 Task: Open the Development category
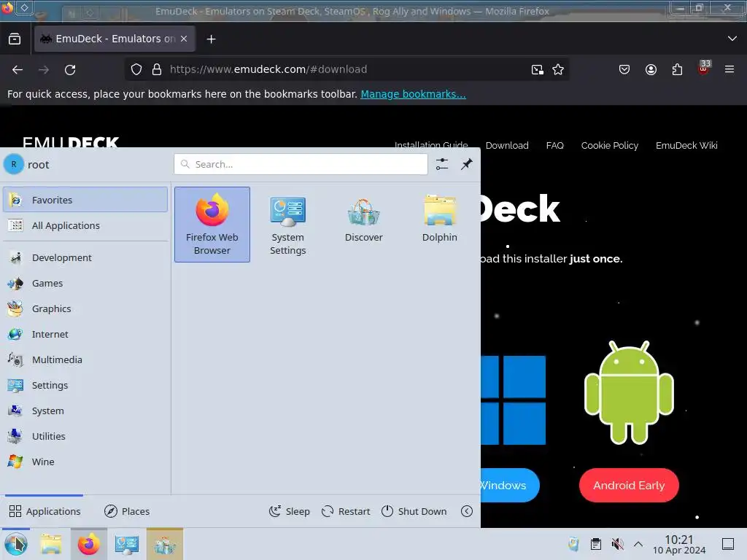point(85,257)
